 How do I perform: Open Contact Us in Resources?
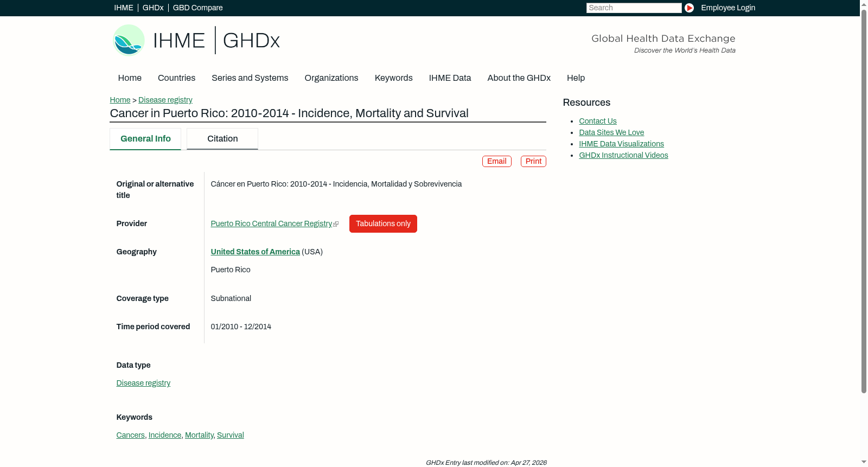coord(598,121)
